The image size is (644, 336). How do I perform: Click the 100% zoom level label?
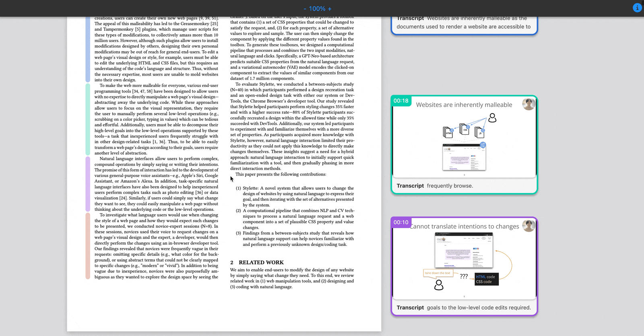pos(317,8)
